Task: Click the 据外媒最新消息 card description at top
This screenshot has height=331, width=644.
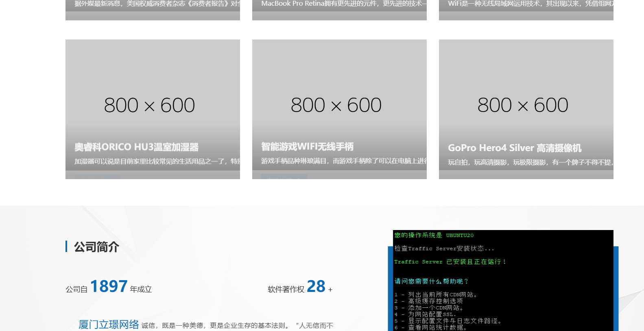Action: (157, 4)
